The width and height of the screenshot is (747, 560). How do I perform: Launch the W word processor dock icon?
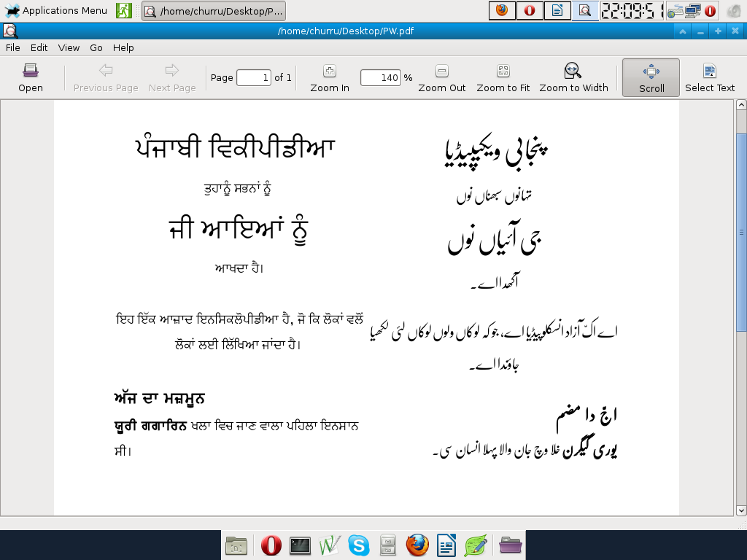tap(330, 545)
